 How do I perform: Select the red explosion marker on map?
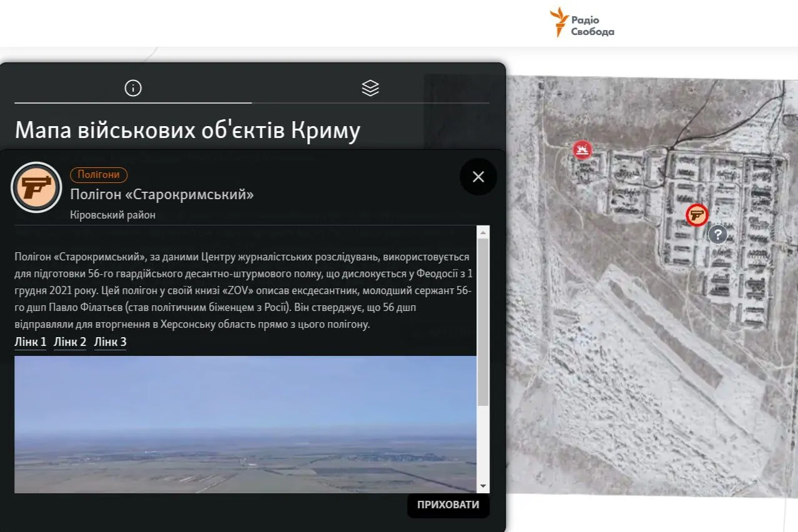(583, 150)
